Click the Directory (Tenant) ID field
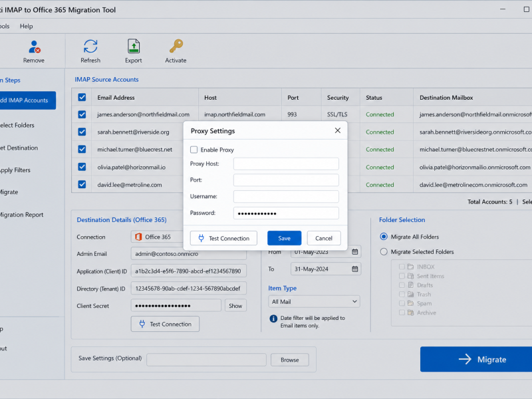The image size is (532, 399). click(x=189, y=289)
